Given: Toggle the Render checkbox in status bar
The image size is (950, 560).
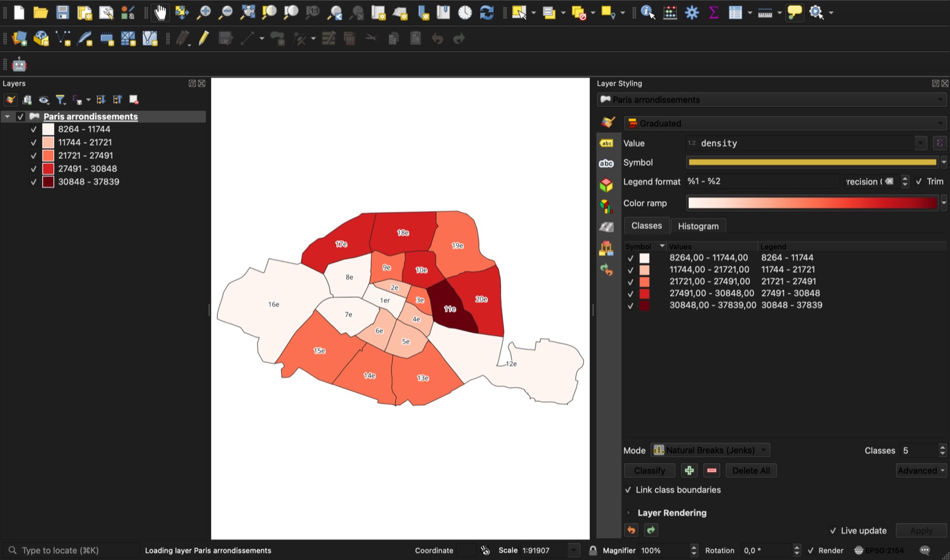Looking at the screenshot, I should pos(810,551).
